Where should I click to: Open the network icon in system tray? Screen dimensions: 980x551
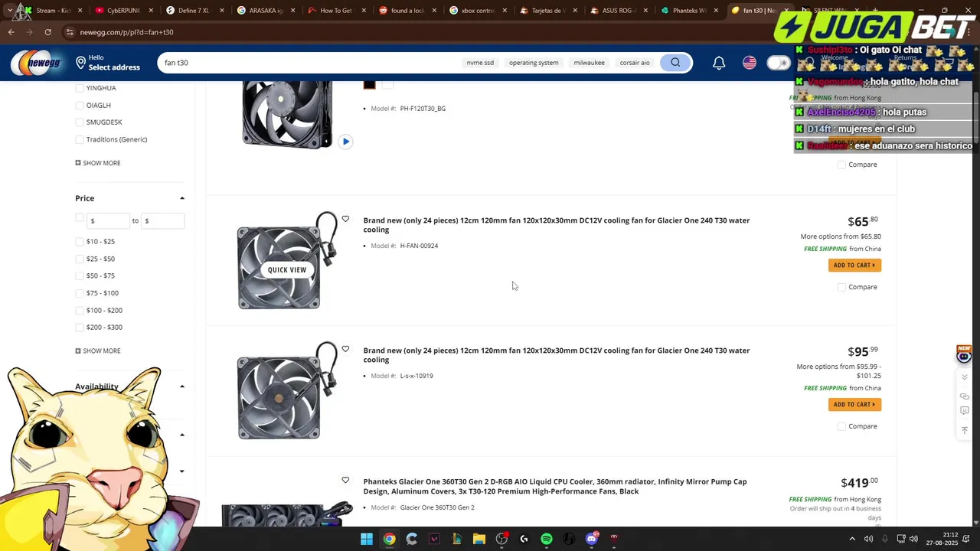pyautogui.click(x=901, y=540)
